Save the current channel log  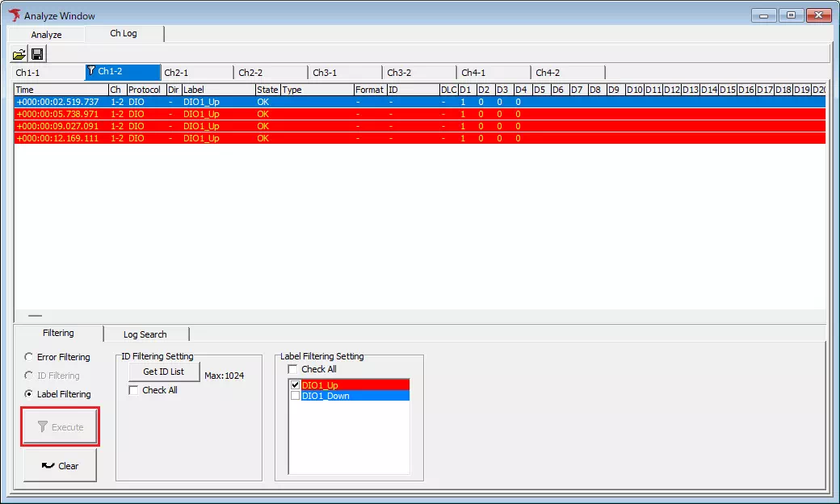36,53
